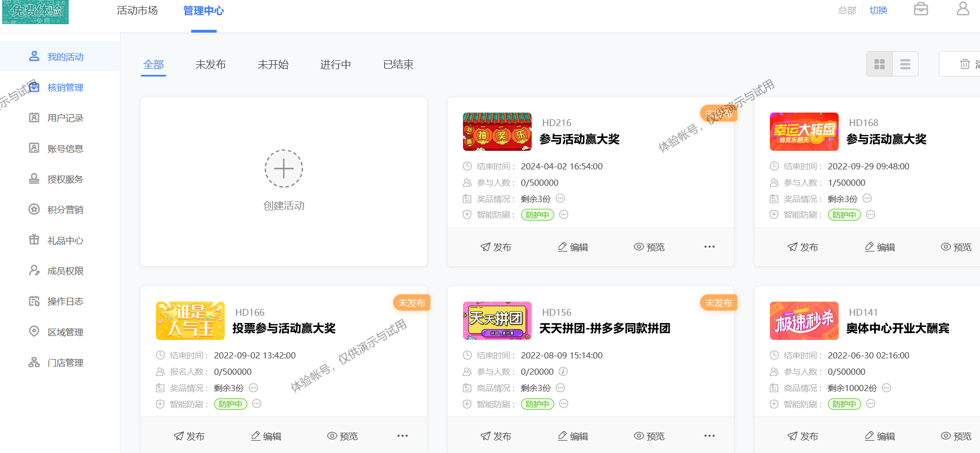
Task: Select the 未发布 filter tab
Action: pos(211,65)
